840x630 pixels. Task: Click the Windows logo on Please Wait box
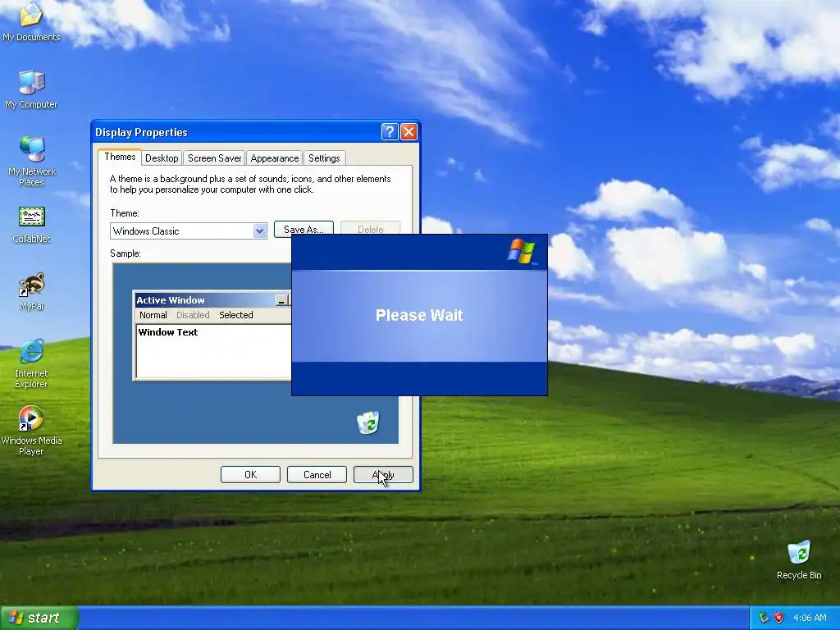pos(521,252)
